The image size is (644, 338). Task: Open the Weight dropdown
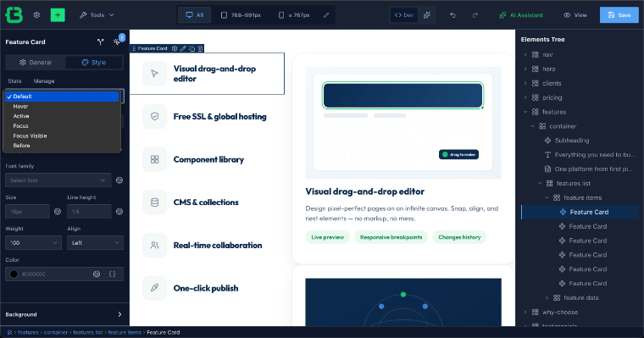pos(33,243)
